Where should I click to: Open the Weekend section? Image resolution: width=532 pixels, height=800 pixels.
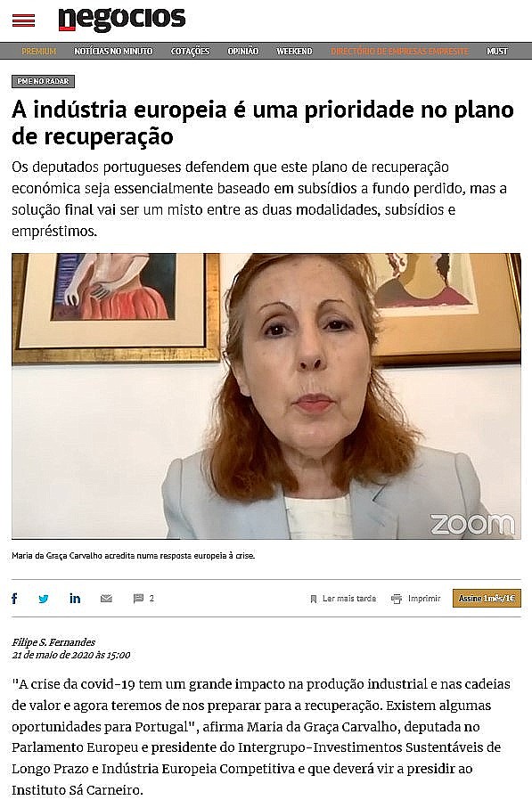(x=295, y=51)
